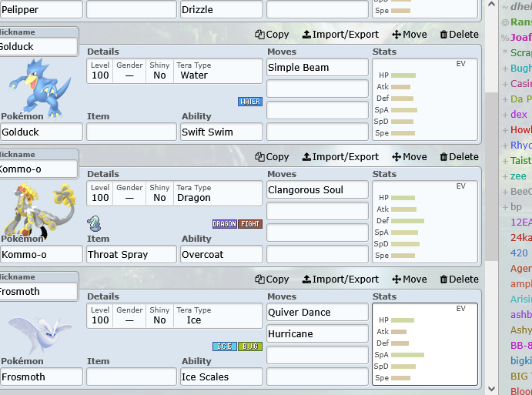
Task: Click Frosmoth's Ice type badge
Action: pos(225,346)
